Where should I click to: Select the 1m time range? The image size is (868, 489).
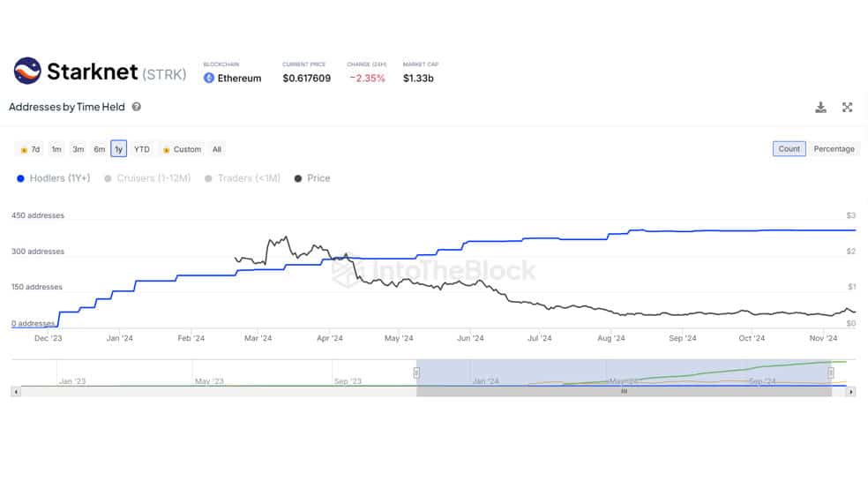pyautogui.click(x=56, y=149)
